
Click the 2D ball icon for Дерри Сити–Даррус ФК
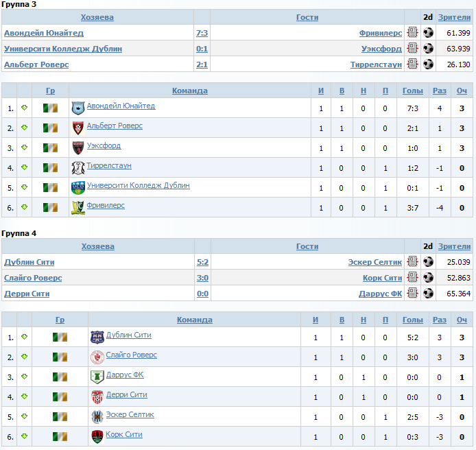(x=428, y=293)
